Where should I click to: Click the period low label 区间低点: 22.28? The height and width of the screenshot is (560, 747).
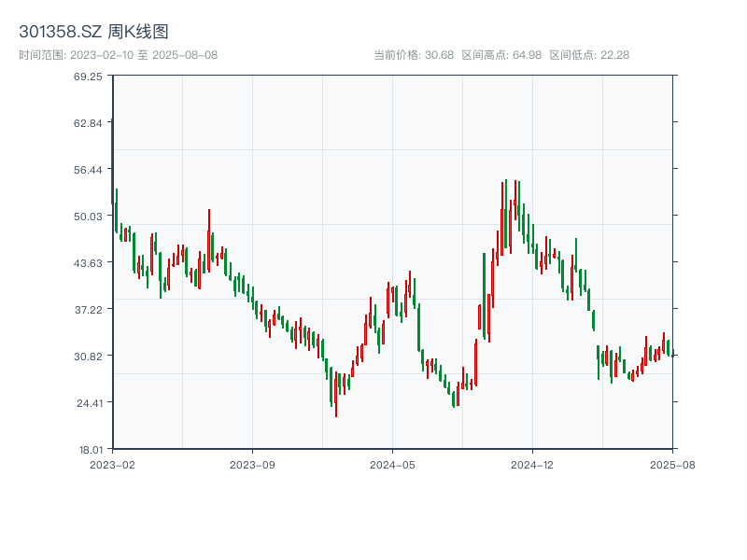589,55
